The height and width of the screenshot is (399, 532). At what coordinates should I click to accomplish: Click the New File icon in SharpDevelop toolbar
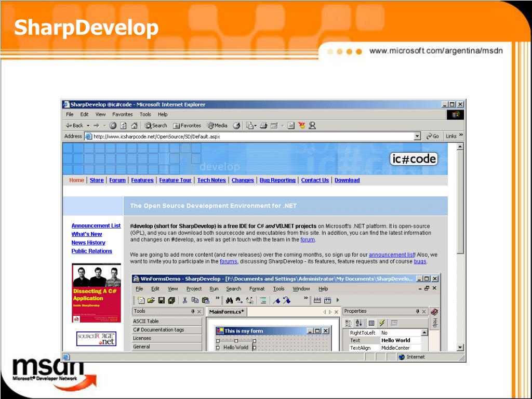[141, 300]
